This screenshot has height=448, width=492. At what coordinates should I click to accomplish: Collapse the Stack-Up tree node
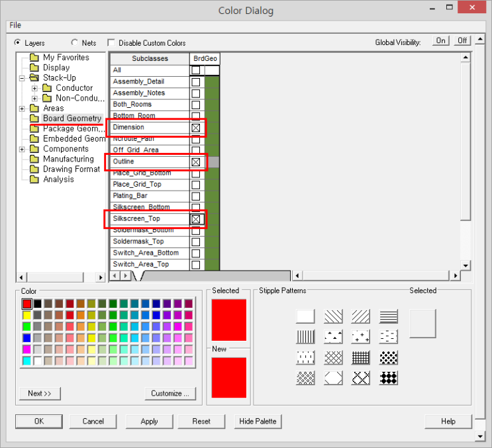[x=23, y=78]
